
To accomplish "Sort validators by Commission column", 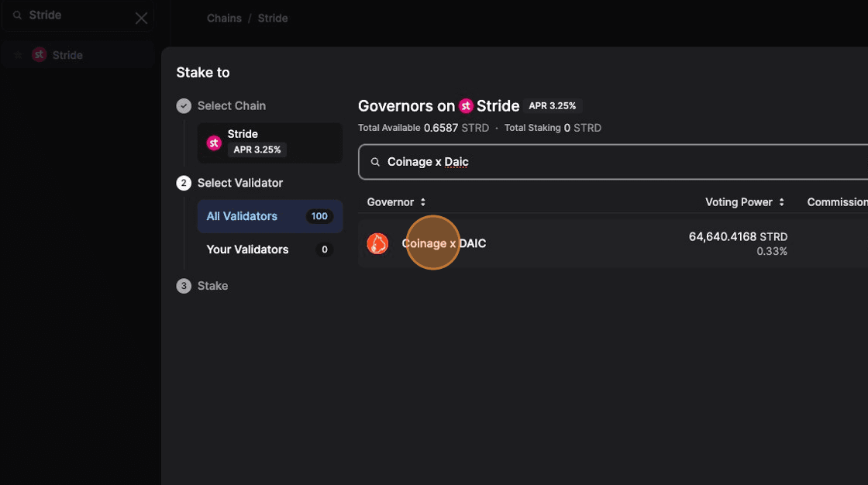I will (836, 202).
